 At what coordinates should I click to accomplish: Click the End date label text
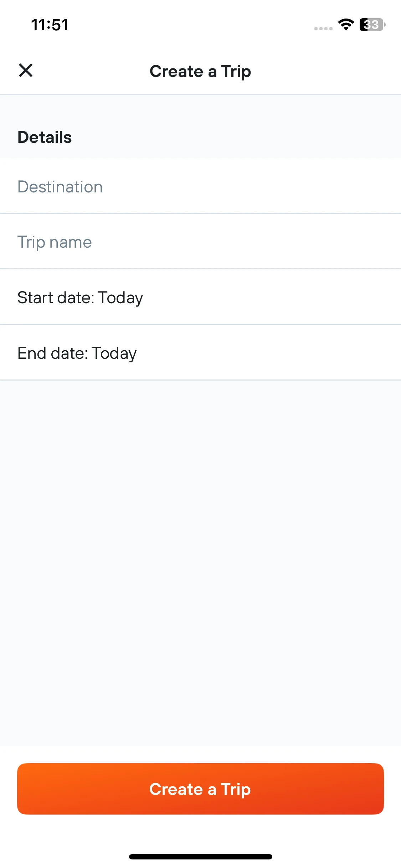[53, 353]
